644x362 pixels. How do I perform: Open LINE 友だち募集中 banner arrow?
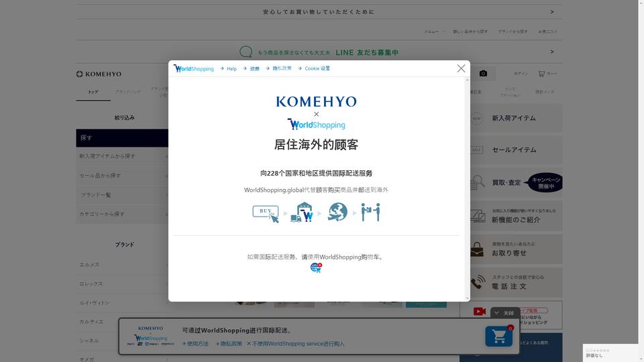click(552, 52)
